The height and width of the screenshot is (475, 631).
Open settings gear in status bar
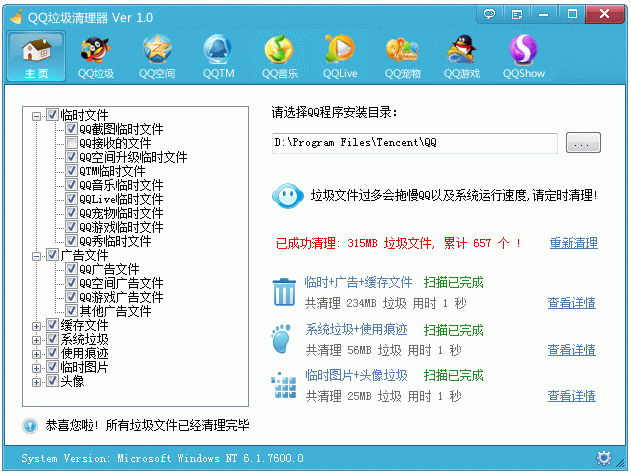point(604,458)
